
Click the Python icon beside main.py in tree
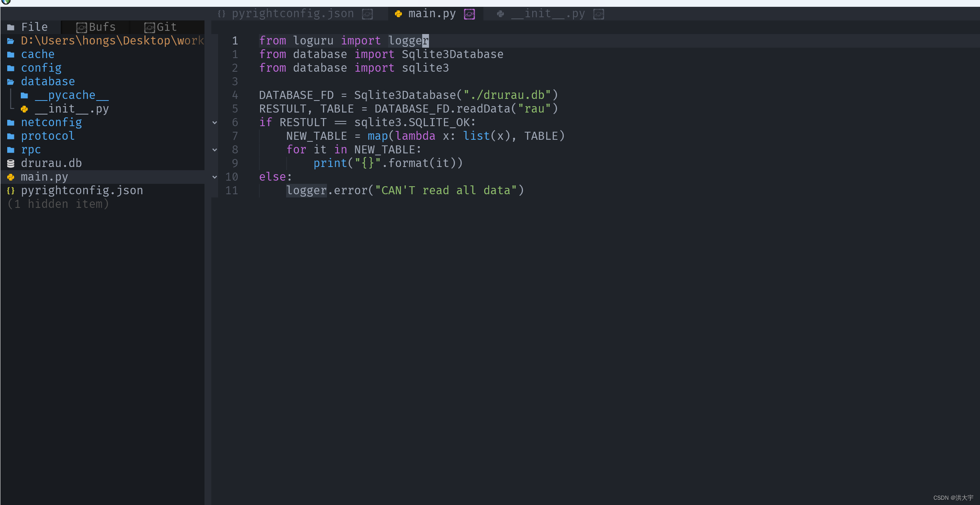11,177
